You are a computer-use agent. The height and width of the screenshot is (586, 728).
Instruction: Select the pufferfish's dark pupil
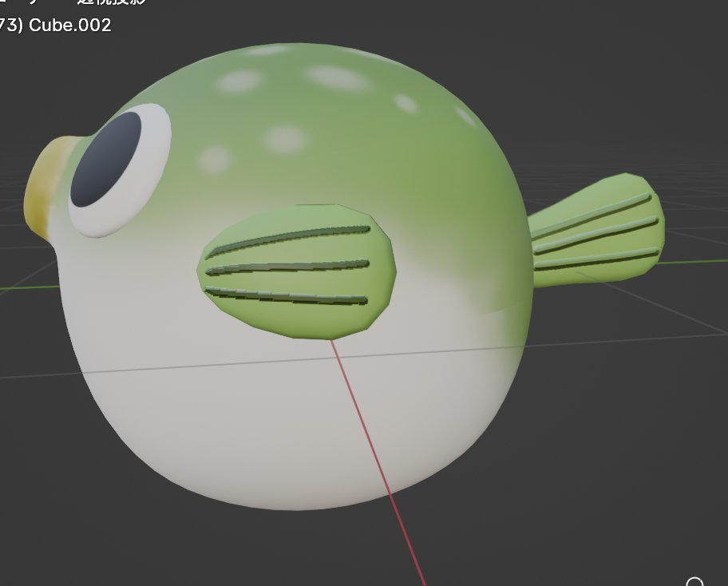pos(105,159)
